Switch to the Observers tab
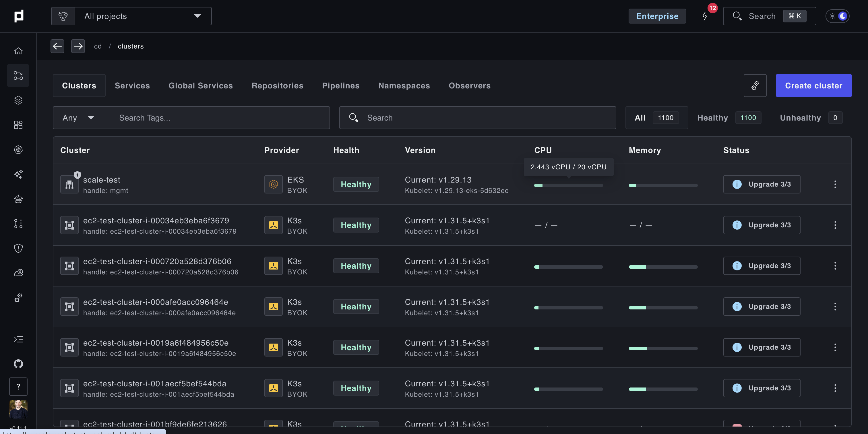This screenshot has height=434, width=868. tap(469, 86)
